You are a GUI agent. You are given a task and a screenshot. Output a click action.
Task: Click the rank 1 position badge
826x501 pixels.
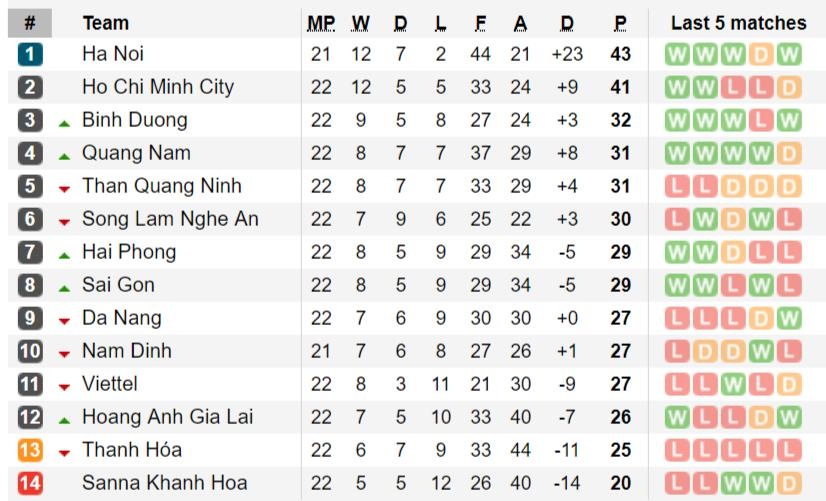tap(30, 54)
